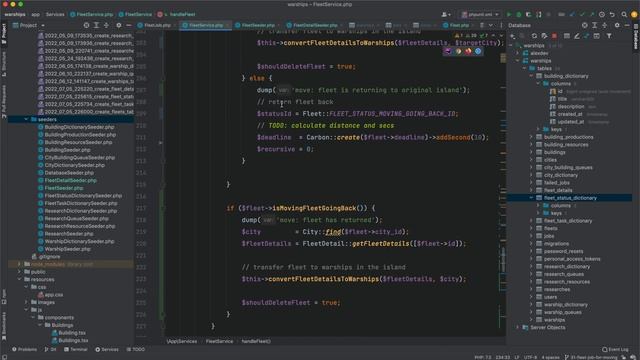Click the go to line column indicator

[x=502, y=357]
